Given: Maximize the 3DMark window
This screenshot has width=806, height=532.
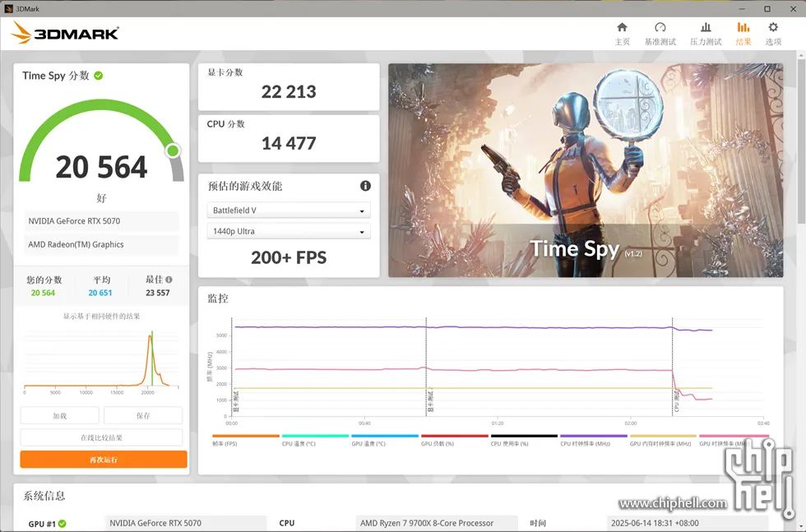Looking at the screenshot, I should click(x=767, y=9).
